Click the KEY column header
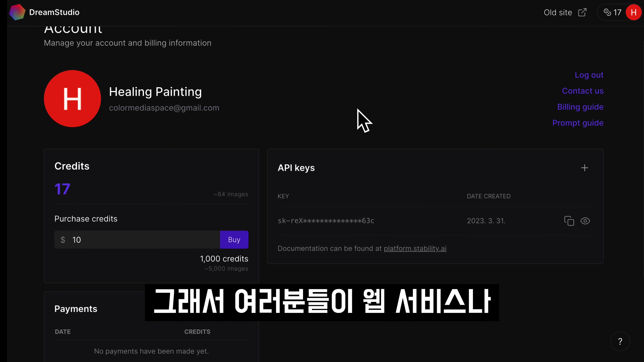The image size is (644, 362). pos(283,196)
